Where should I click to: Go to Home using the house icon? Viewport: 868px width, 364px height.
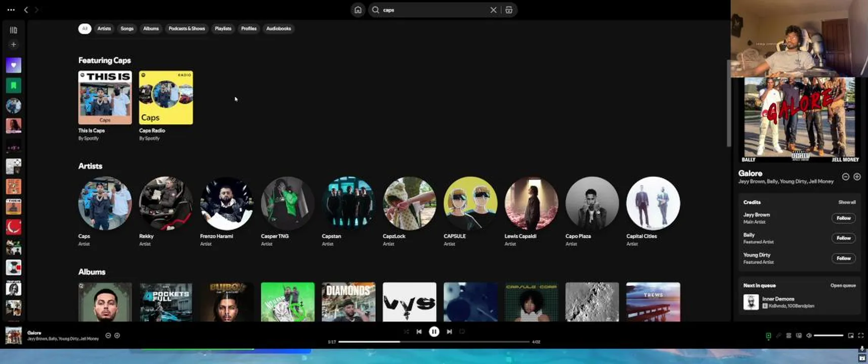[358, 10]
